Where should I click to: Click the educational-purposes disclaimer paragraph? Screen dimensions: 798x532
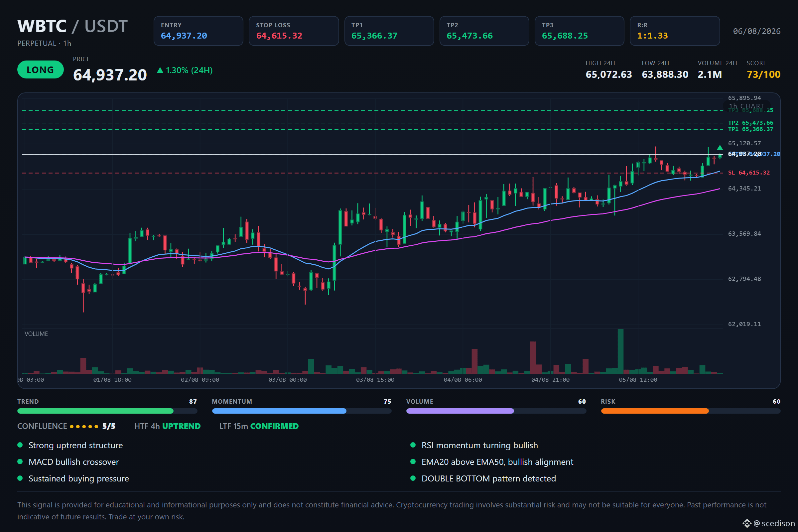(392, 511)
